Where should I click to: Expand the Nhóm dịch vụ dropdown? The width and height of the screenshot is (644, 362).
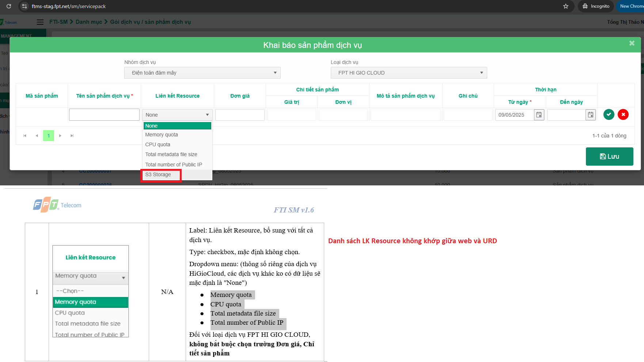click(x=202, y=73)
